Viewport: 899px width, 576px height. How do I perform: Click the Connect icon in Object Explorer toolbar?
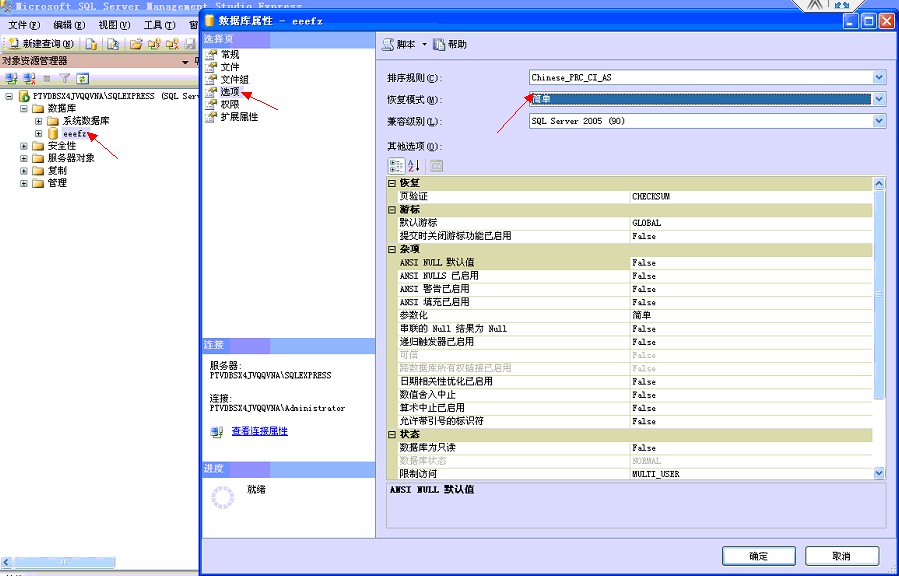click(11, 79)
